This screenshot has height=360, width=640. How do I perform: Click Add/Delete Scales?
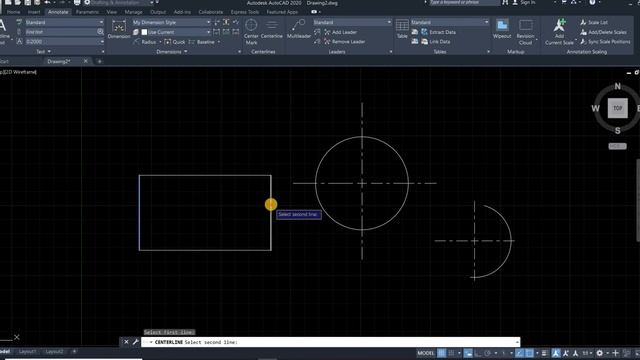tap(603, 32)
